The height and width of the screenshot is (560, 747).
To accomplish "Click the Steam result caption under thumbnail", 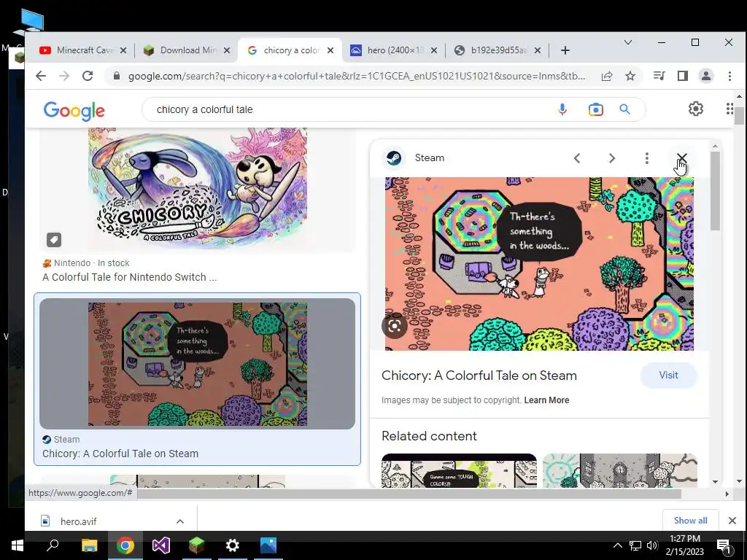I will point(120,454).
